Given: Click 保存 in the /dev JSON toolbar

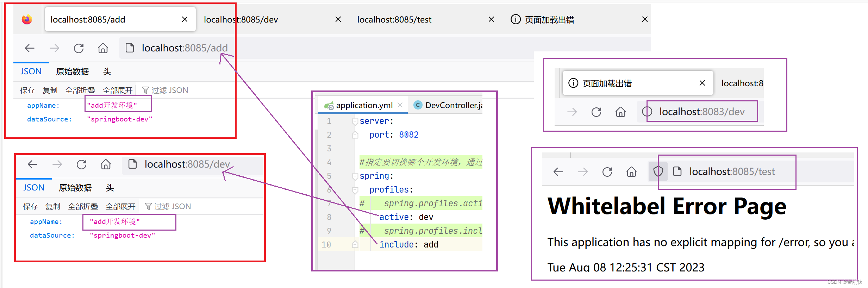Looking at the screenshot, I should (30, 206).
